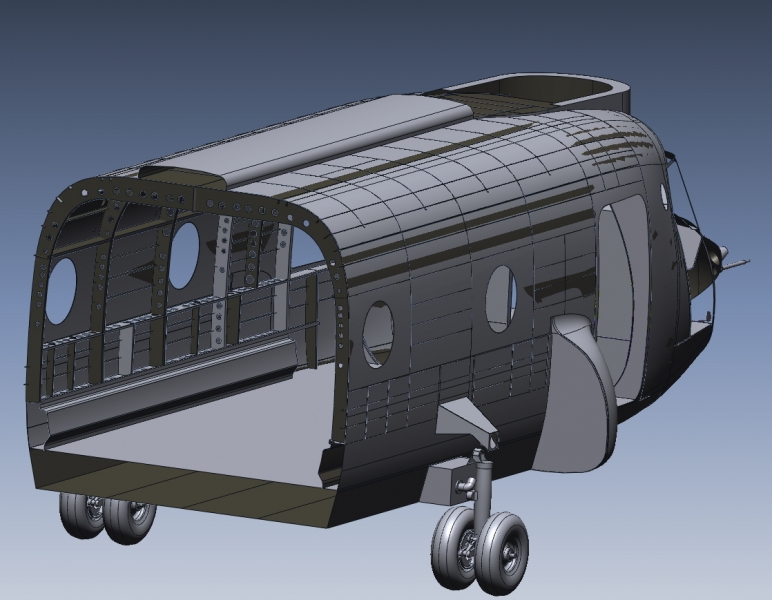Click the second oval window on the interior wall
This screenshot has width=772, height=600.
[184, 255]
